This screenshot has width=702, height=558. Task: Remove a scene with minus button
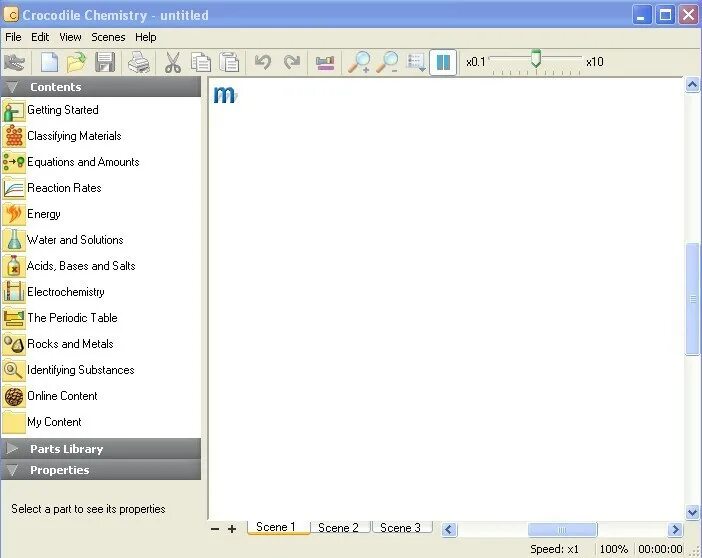215,529
